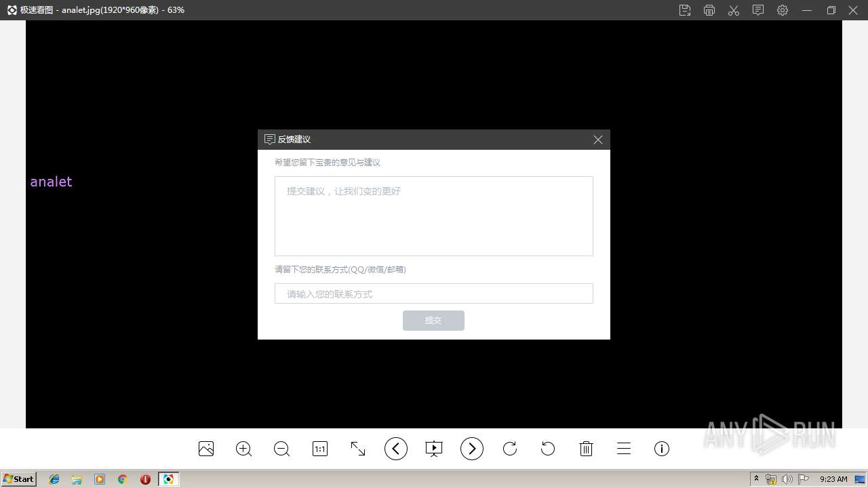This screenshot has width=868, height=488.
Task: Show hidden tray icons arrow
Action: (x=756, y=479)
